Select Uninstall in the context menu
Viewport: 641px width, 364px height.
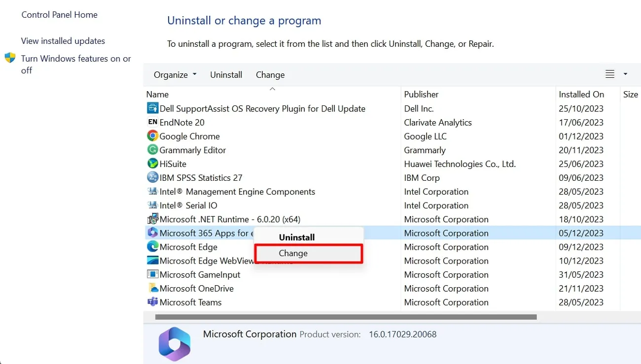(x=296, y=237)
